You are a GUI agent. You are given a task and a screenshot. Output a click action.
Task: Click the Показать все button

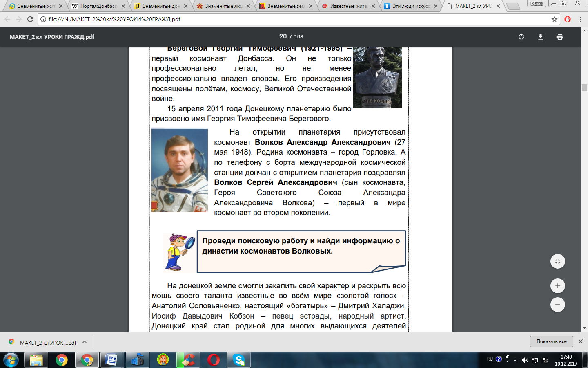(x=551, y=341)
